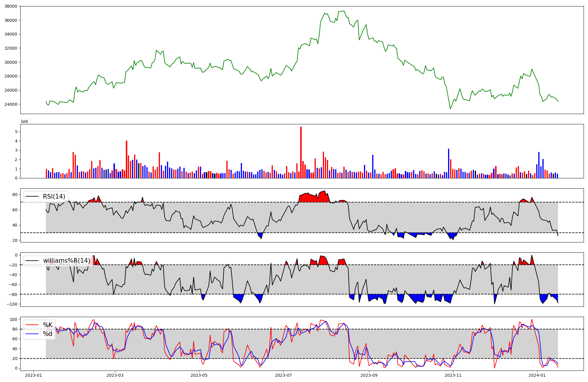
Task: Click the -100 tick on Williams %R axis
Action: tap(12, 304)
